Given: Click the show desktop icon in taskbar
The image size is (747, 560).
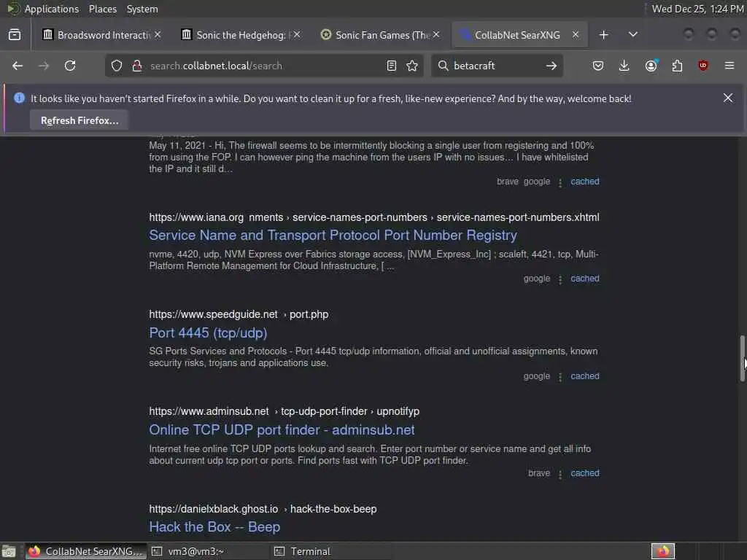Looking at the screenshot, I should point(9,551).
